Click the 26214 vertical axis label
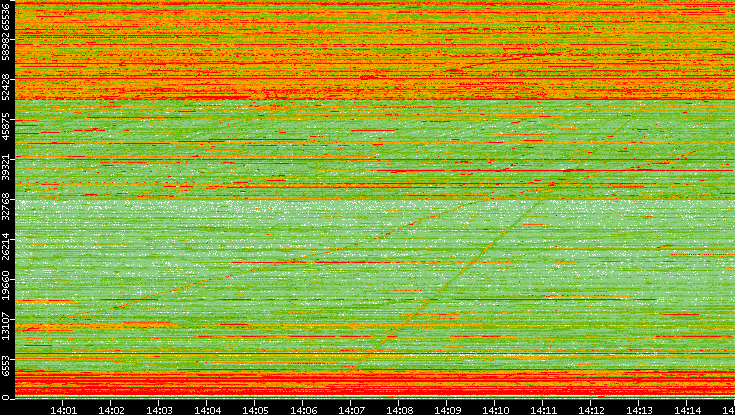 click(5, 249)
